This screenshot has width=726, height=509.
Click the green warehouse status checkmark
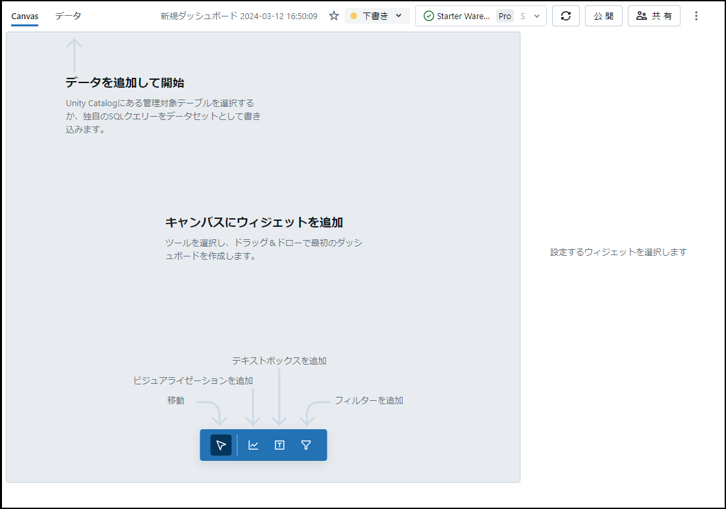[x=429, y=16]
